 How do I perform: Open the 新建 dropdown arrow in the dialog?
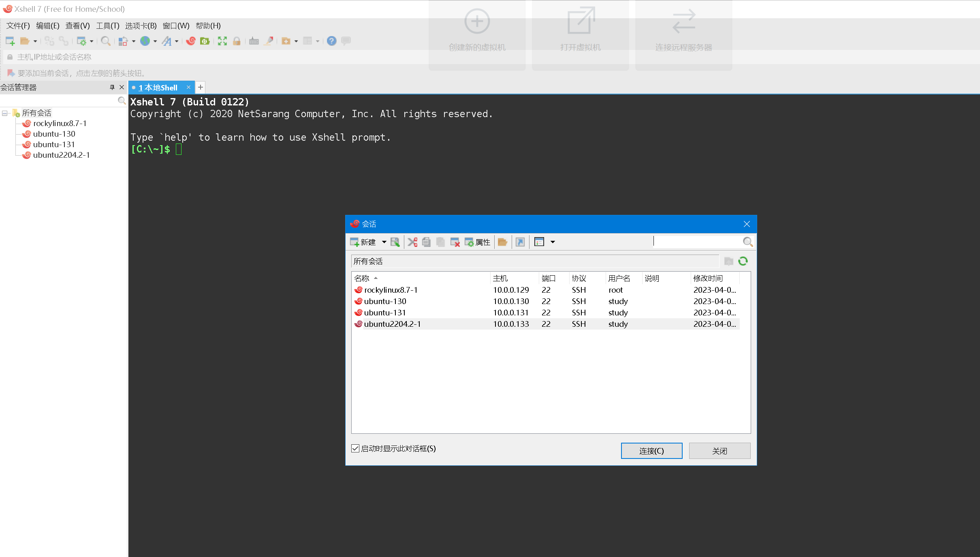coord(384,242)
